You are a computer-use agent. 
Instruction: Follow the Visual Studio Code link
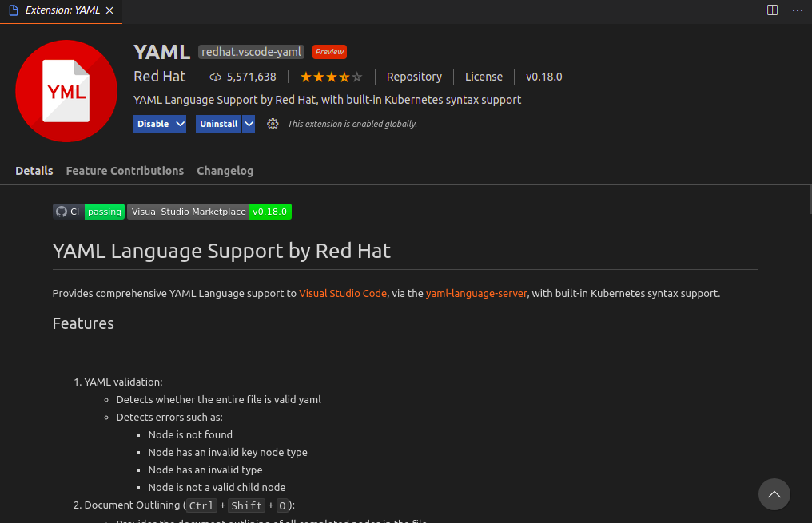(x=343, y=293)
